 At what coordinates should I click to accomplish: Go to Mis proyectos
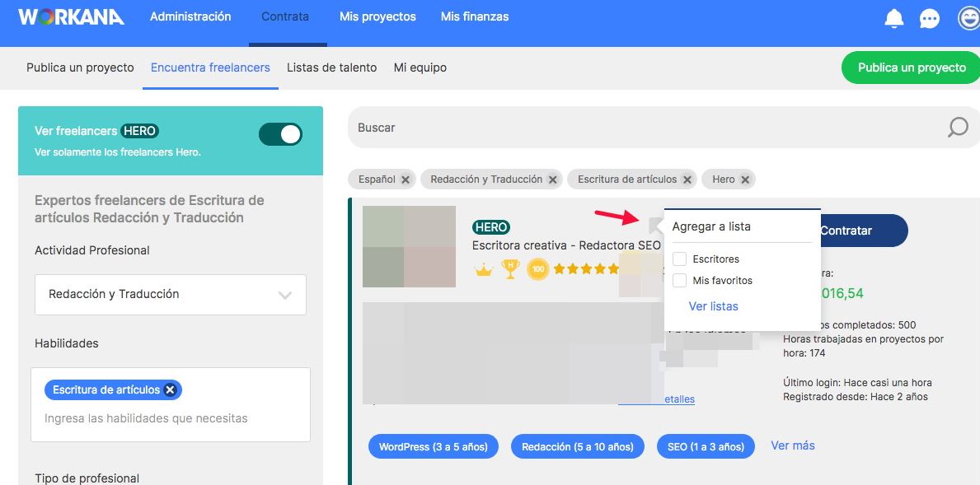[x=377, y=16]
